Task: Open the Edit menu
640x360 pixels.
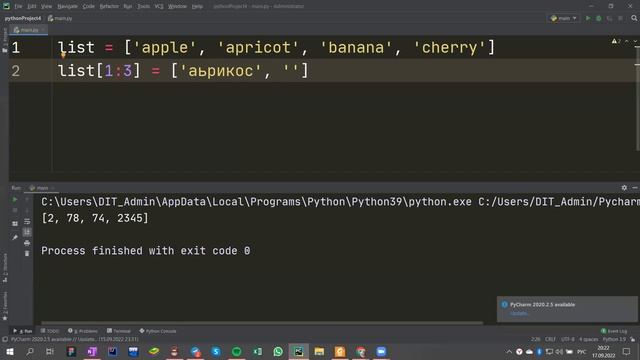Action: coord(31,6)
